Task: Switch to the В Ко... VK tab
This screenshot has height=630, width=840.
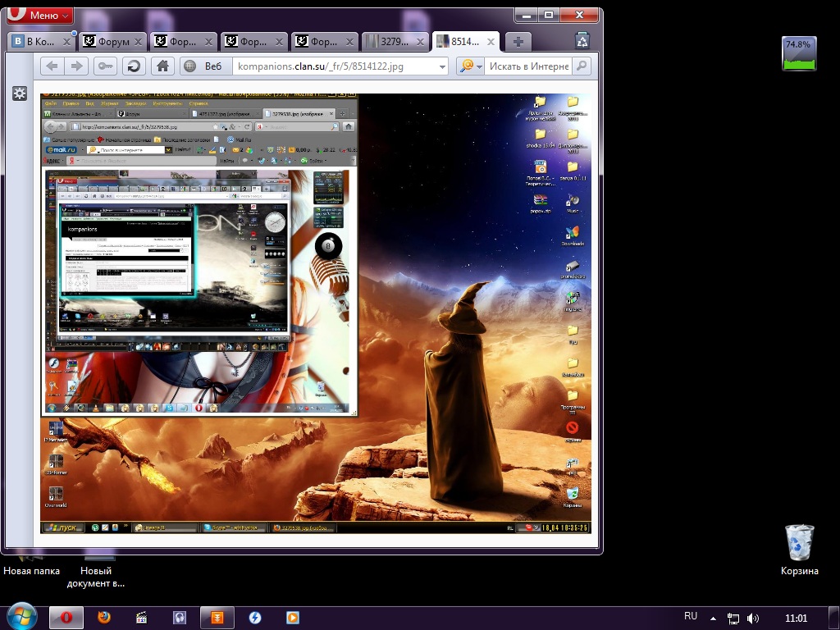Action: pyautogui.click(x=41, y=41)
